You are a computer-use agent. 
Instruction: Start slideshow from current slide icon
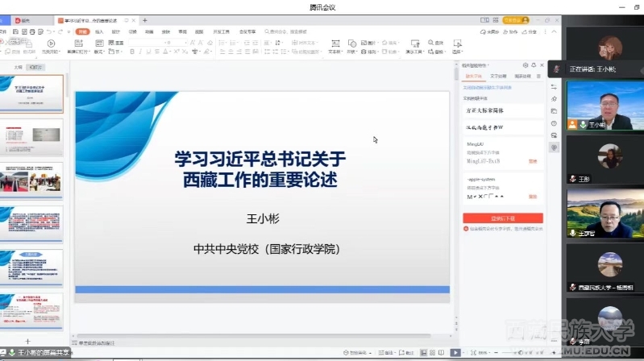coord(51,44)
